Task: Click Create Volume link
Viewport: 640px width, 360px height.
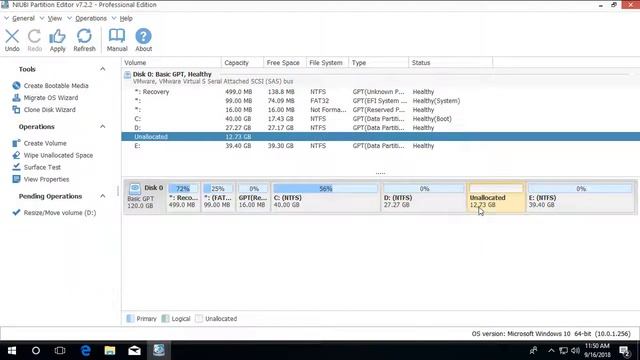Action: (45, 143)
